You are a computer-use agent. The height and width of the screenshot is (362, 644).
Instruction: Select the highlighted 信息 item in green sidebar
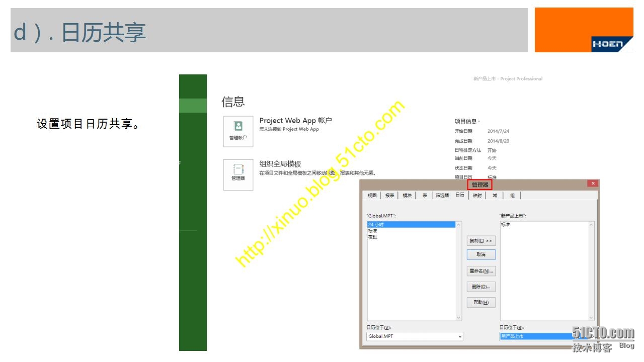tap(193, 106)
